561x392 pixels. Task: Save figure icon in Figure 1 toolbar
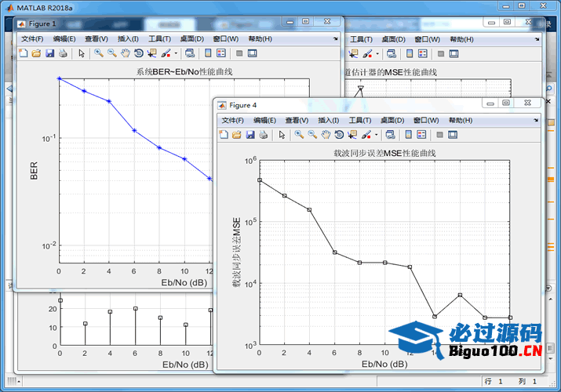pyautogui.click(x=49, y=53)
